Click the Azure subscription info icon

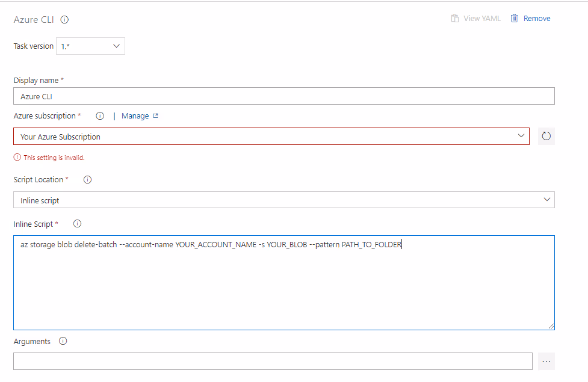pyautogui.click(x=99, y=116)
